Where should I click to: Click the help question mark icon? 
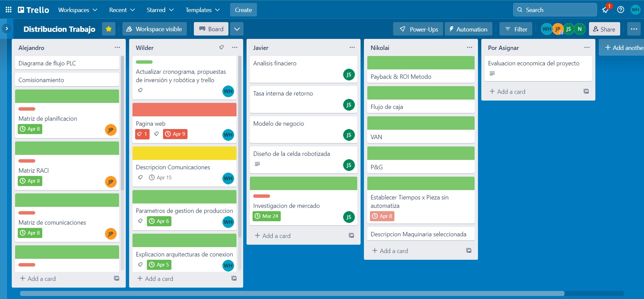[621, 10]
